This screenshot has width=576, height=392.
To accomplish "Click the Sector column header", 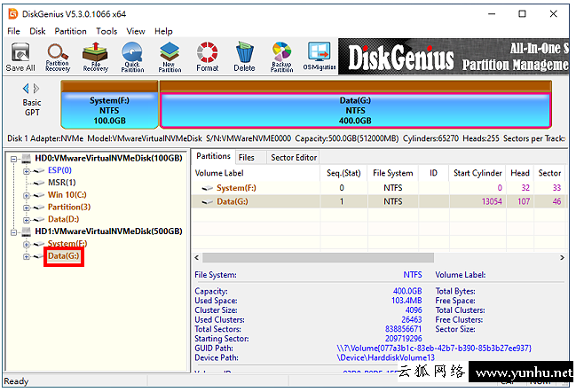I will click(549, 173).
